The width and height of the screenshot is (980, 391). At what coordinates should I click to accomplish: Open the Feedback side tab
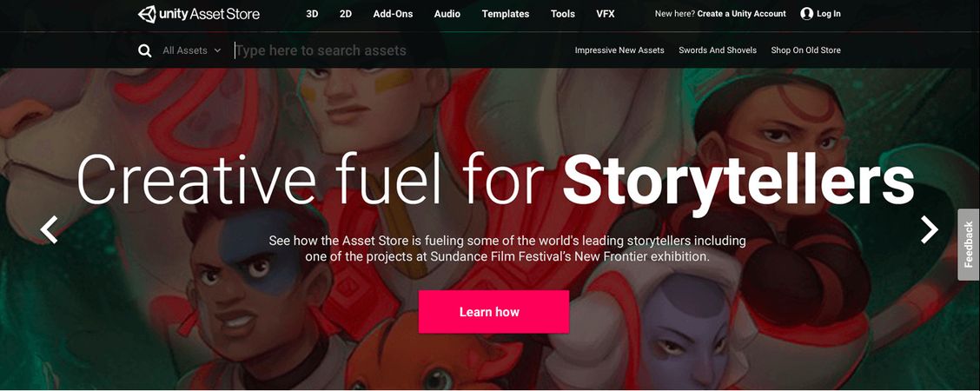pyautogui.click(x=968, y=244)
